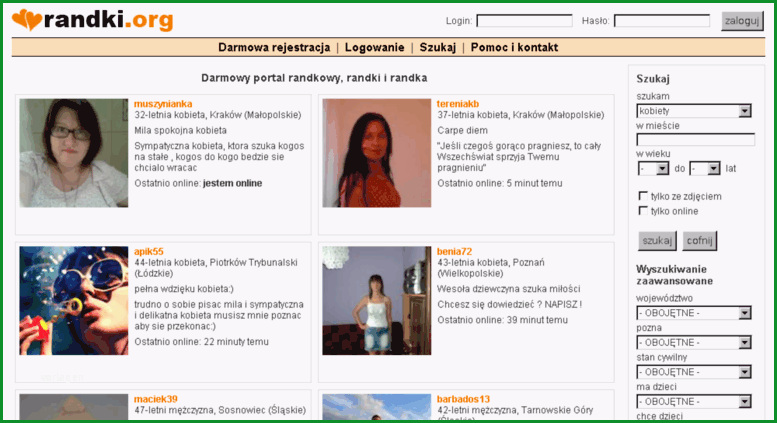Image resolution: width=777 pixels, height=423 pixels.
Task: Click the cofnij button
Action: [699, 241]
